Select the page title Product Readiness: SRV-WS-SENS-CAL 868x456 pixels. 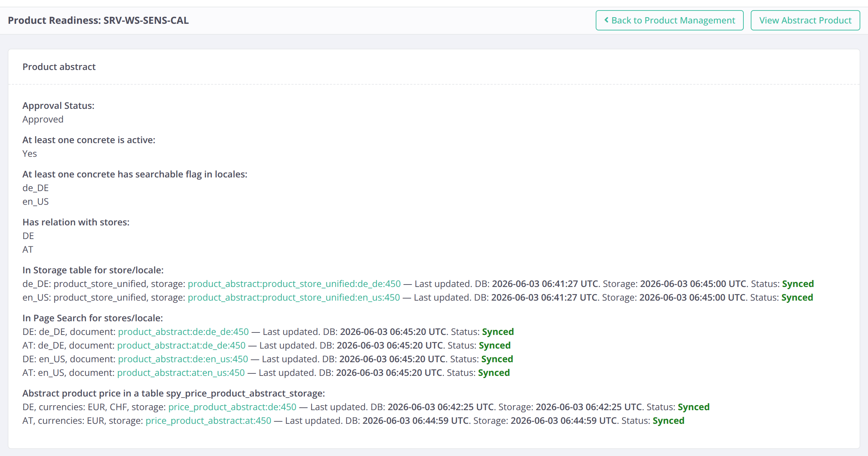click(x=98, y=20)
